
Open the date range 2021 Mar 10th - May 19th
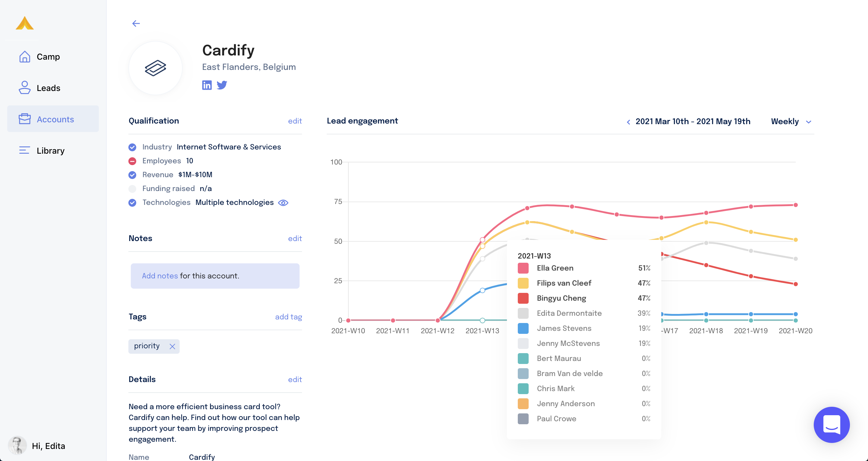coord(693,122)
